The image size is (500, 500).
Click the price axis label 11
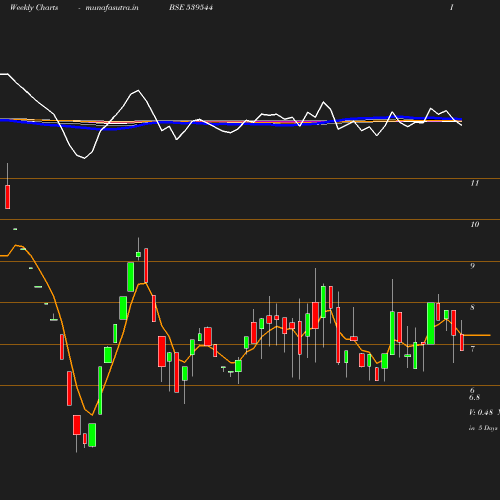click(475, 183)
